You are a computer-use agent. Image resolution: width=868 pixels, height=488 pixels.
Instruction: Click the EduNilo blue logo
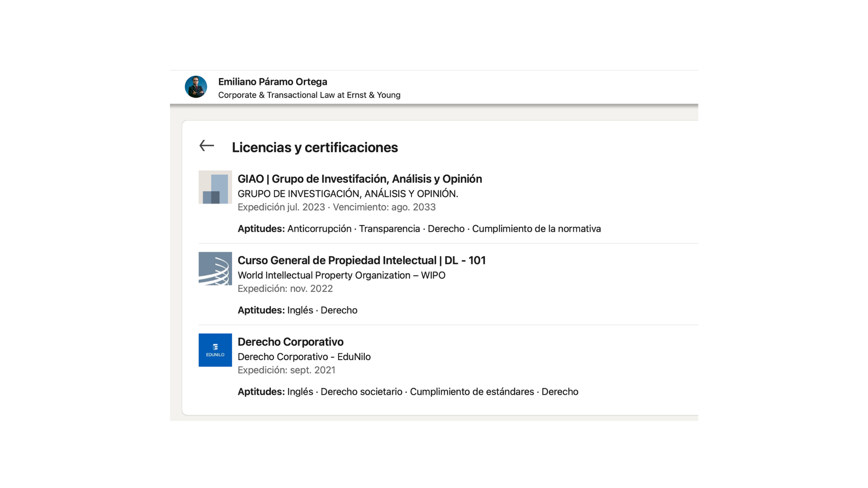(215, 350)
